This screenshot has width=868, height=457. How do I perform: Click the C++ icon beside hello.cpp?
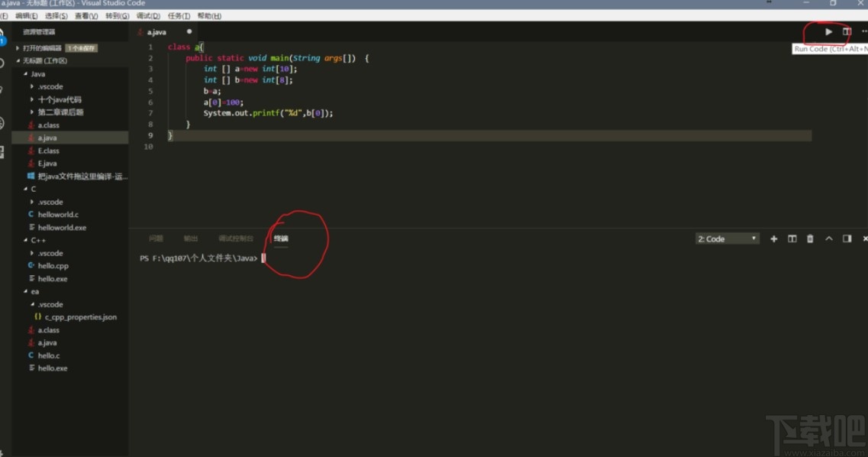click(x=31, y=266)
